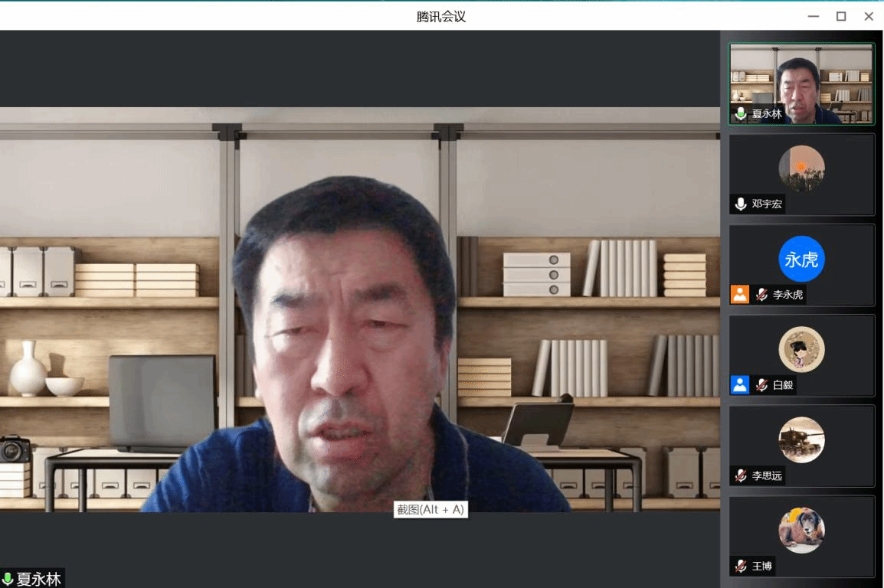Click the blue user badge beside 白毅
The width and height of the screenshot is (884, 588).
point(739,385)
